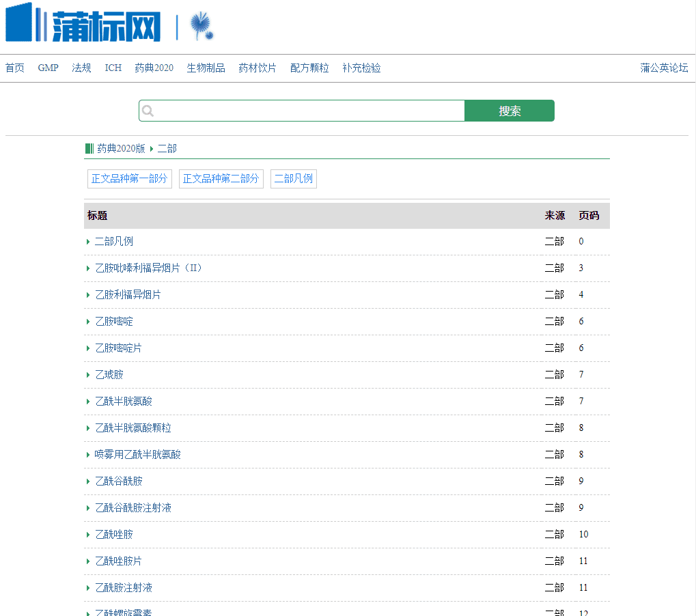
Task: Open the 乙酰唑胺 entry
Action: [114, 534]
